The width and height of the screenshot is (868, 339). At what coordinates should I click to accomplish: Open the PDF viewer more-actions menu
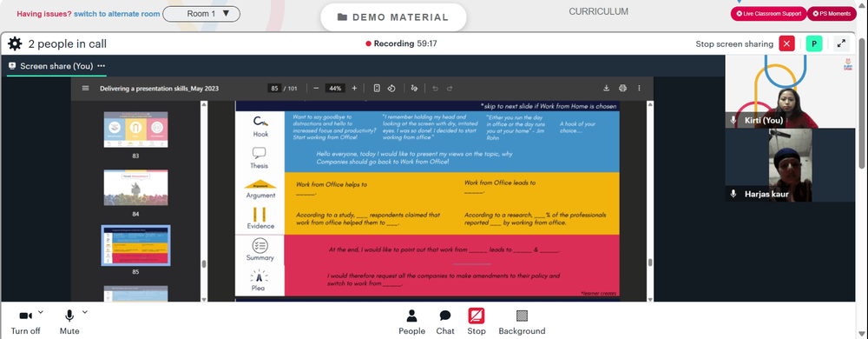pyautogui.click(x=639, y=88)
